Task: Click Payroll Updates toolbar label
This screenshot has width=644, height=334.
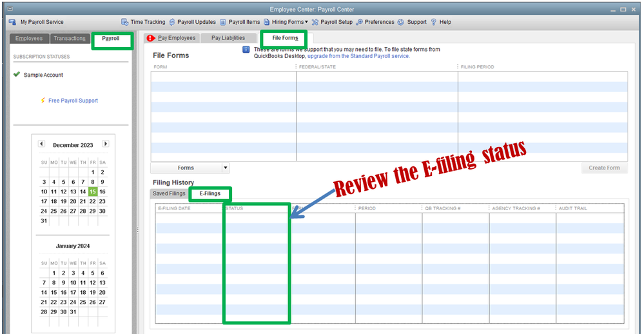Action: coord(197,22)
